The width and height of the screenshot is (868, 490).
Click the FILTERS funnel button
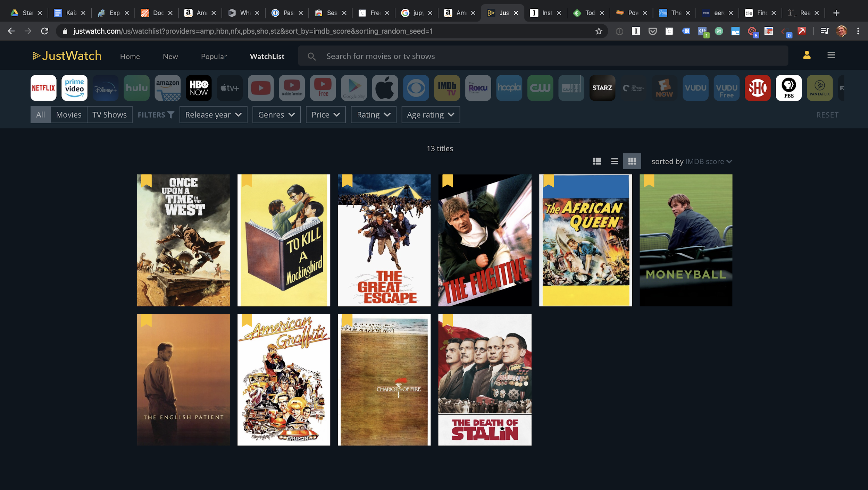(156, 115)
